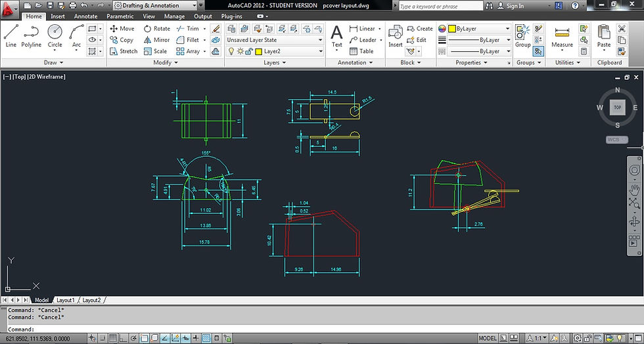Image resolution: width=644 pixels, height=344 pixels.
Task: Click the Table tool
Action: coord(361,51)
